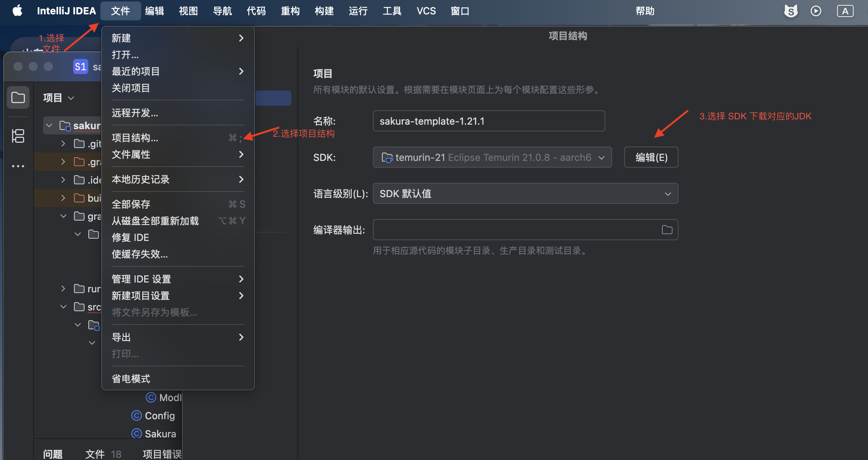Switch to the 文件 18 problems tab
The image size is (868, 460).
103,454
